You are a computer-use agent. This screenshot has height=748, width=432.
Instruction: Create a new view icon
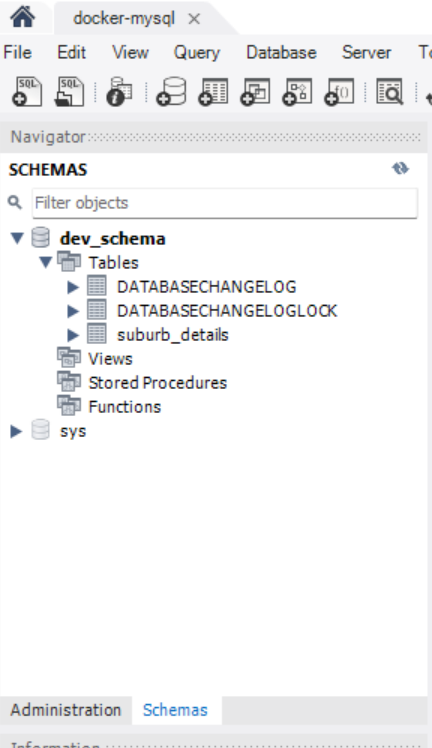pyautogui.click(x=255, y=92)
